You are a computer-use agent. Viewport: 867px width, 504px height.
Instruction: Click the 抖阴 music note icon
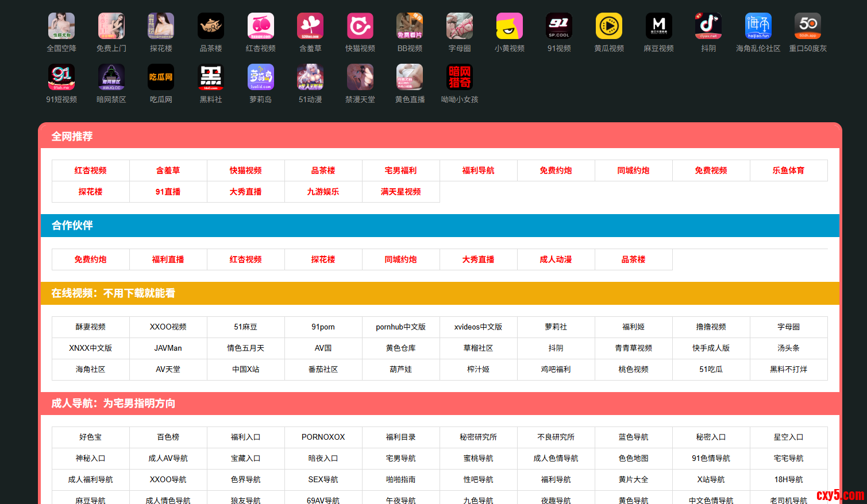click(x=708, y=26)
